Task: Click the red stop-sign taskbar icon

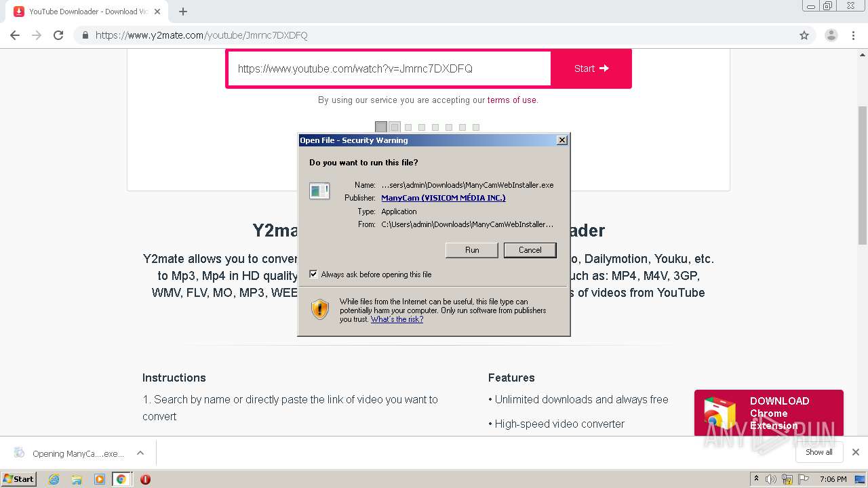Action: point(145,479)
